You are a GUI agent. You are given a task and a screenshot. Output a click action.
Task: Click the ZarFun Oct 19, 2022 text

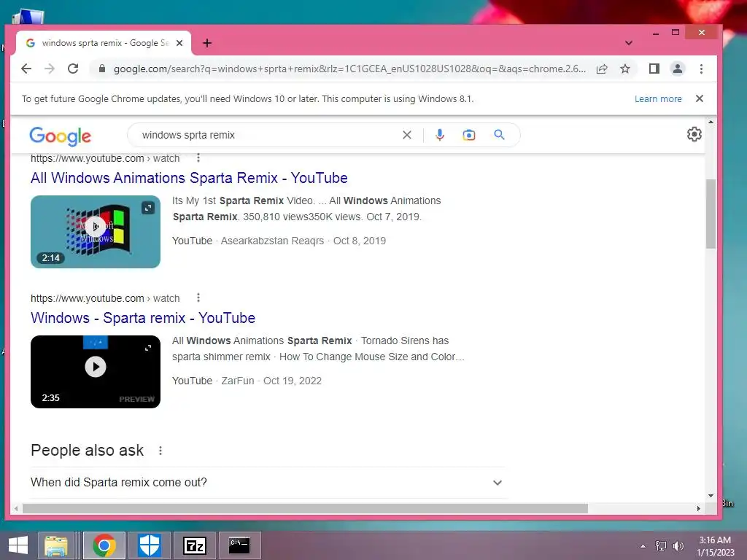point(271,381)
